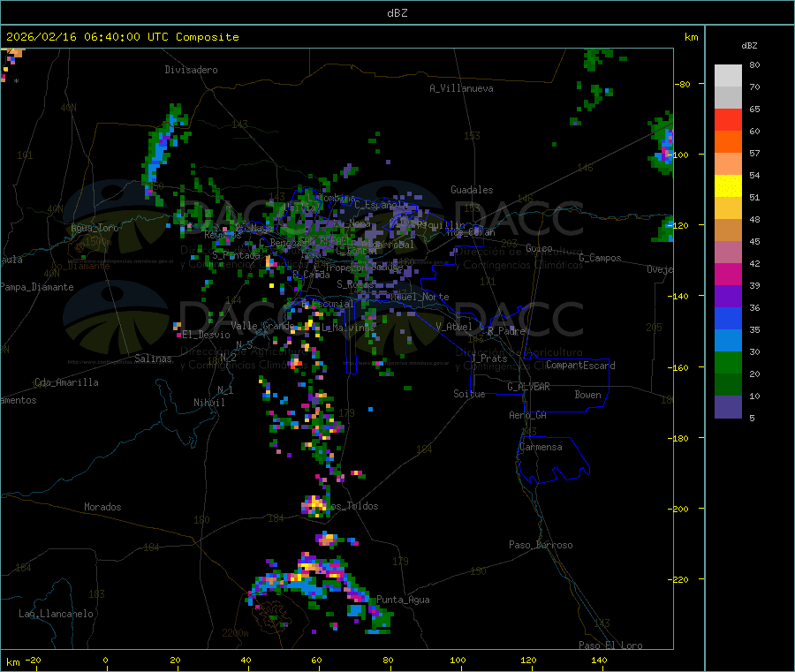Click the 'Lag.Llancanelo' label
The height and width of the screenshot is (672, 795).
click(x=57, y=614)
